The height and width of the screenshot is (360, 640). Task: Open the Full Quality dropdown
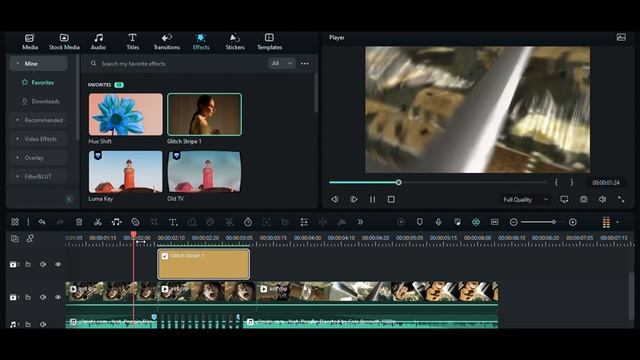point(526,200)
